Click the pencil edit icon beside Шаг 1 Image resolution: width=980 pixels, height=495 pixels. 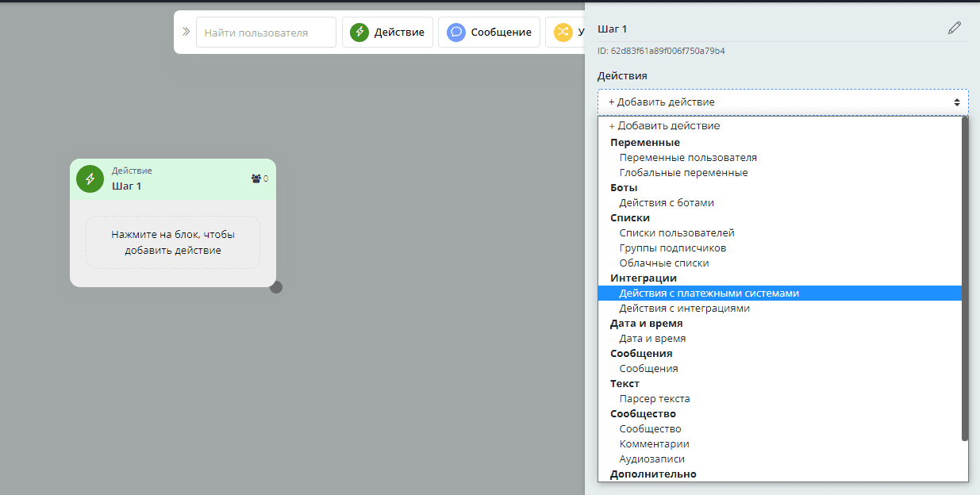click(x=954, y=29)
